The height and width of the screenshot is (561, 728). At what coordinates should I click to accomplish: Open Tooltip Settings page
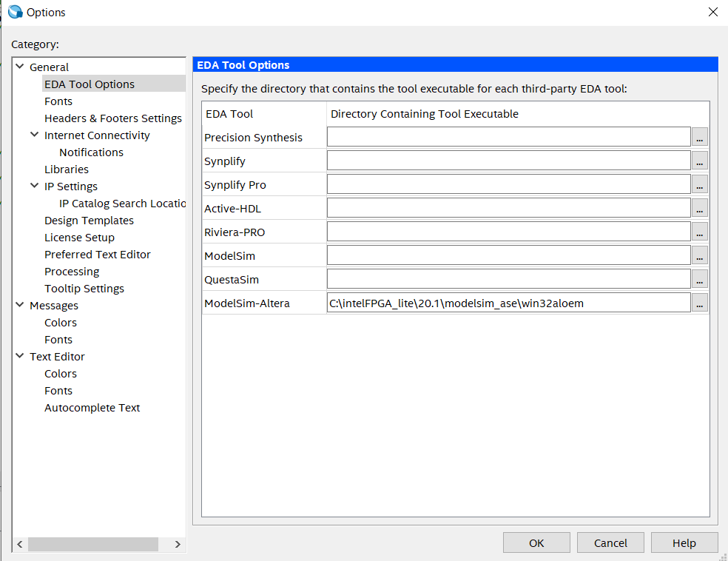coord(84,289)
